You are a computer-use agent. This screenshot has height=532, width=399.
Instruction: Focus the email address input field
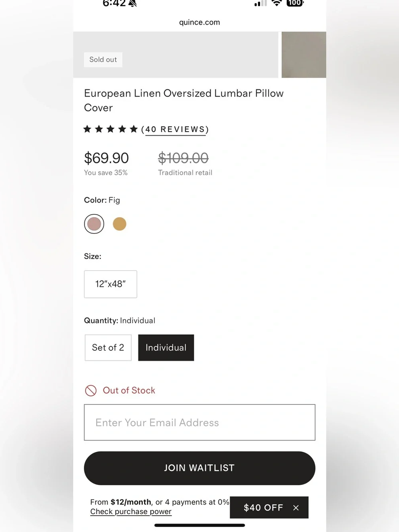click(x=199, y=423)
